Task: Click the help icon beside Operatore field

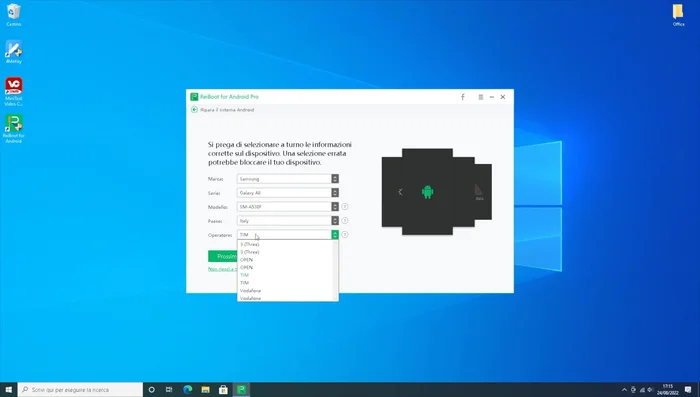Action: (x=345, y=234)
